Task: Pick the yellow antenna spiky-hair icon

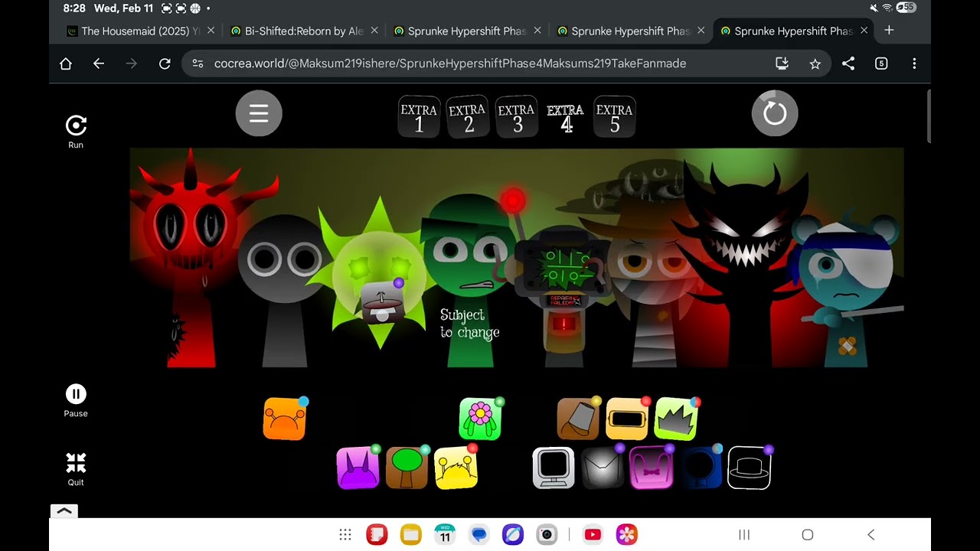Action: 456,468
